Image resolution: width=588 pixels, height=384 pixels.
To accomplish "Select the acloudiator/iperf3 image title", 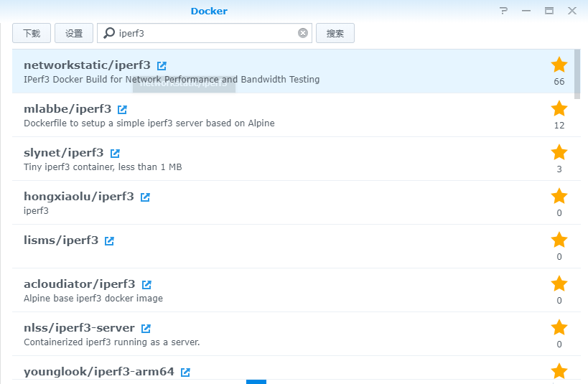I will click(79, 284).
